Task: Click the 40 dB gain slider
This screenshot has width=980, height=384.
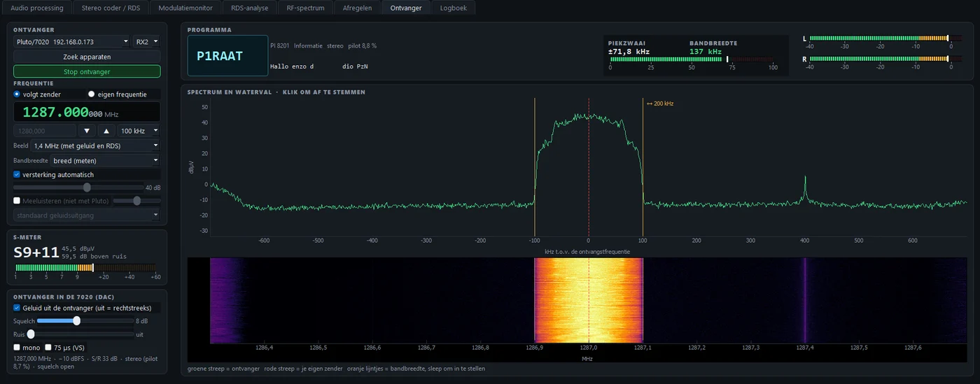Action: click(78, 187)
